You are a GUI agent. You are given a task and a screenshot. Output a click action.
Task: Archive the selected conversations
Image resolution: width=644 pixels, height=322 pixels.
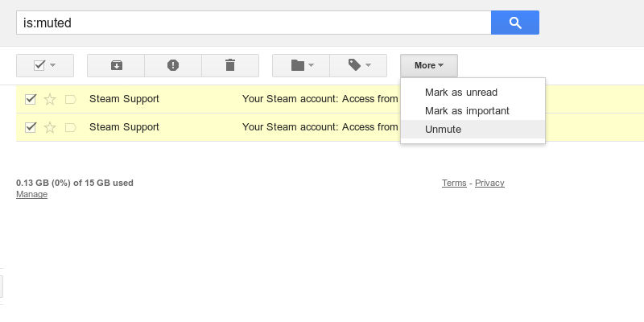tap(116, 65)
